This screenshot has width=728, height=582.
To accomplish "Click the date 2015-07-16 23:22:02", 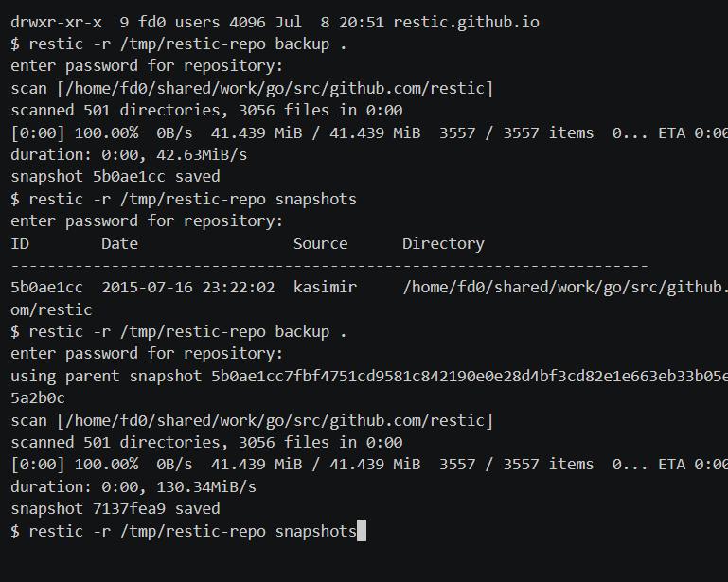I will coord(188,288).
